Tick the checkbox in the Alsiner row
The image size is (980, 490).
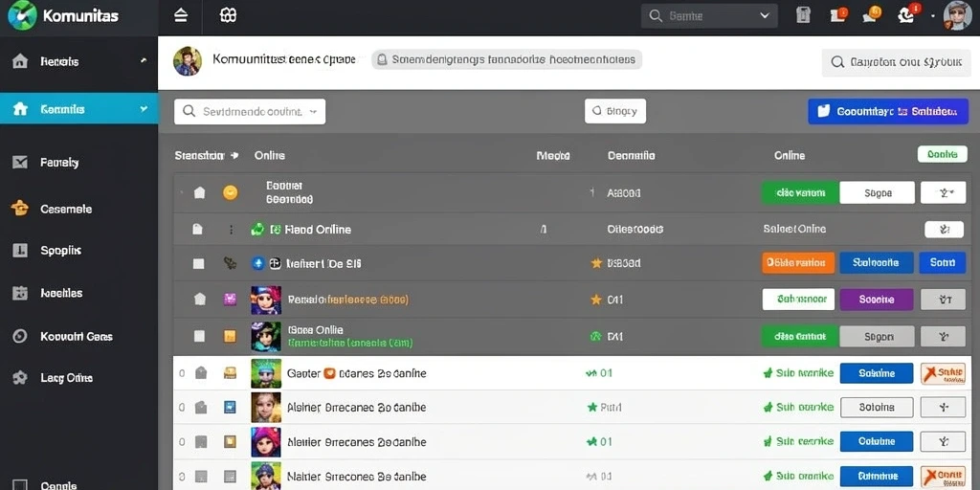pos(201,408)
